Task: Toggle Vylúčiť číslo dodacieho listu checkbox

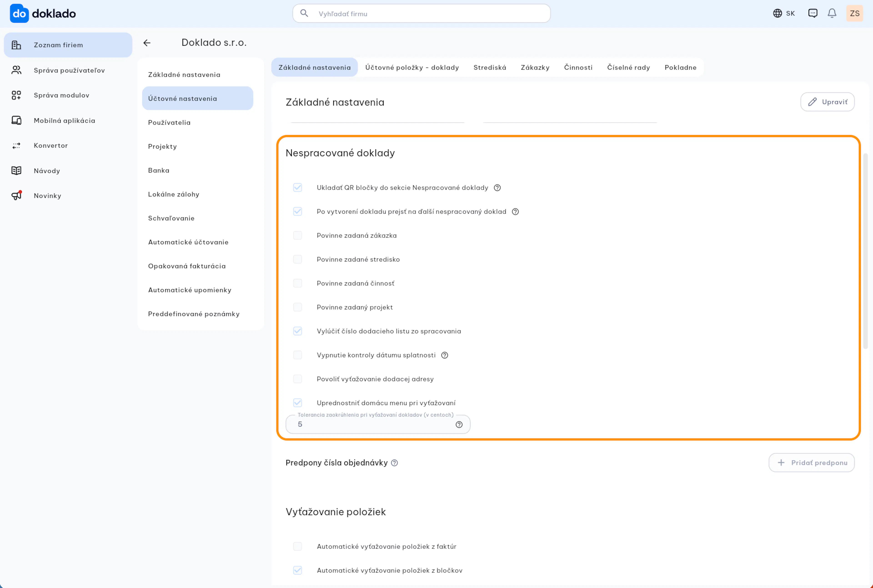Action: click(x=297, y=331)
